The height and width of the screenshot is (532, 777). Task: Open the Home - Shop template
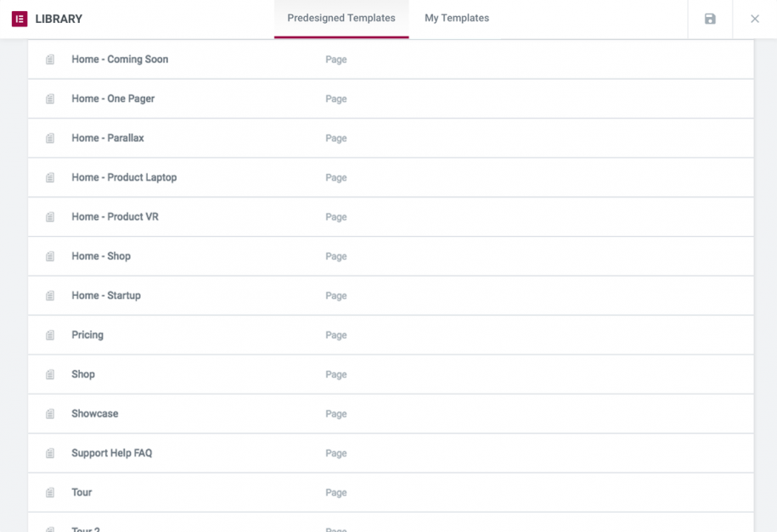tap(101, 256)
